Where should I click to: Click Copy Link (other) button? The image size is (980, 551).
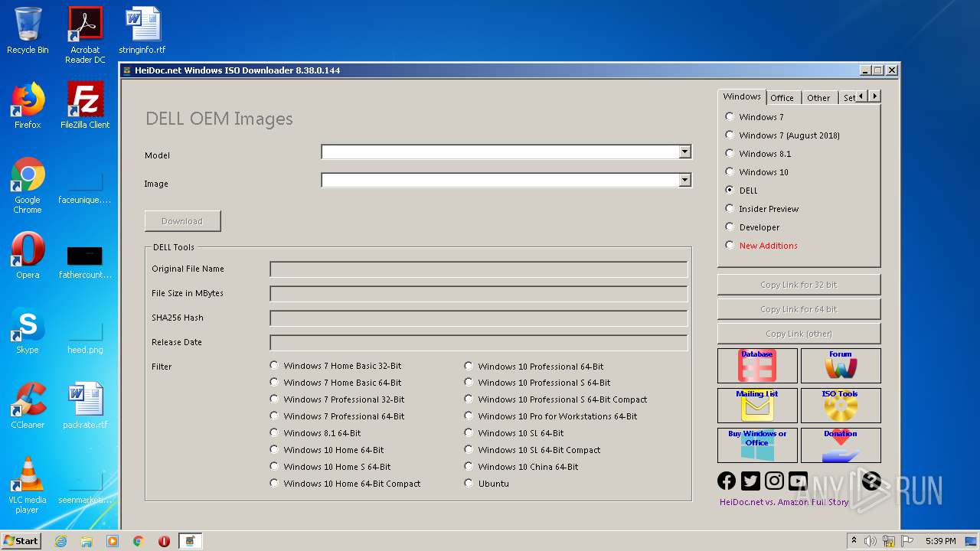pos(799,334)
